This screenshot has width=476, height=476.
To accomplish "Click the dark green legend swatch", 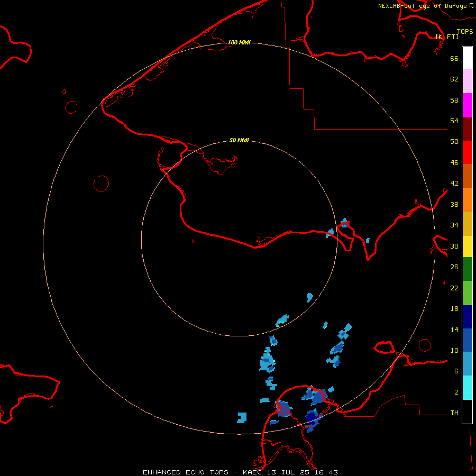I will coord(467,269).
